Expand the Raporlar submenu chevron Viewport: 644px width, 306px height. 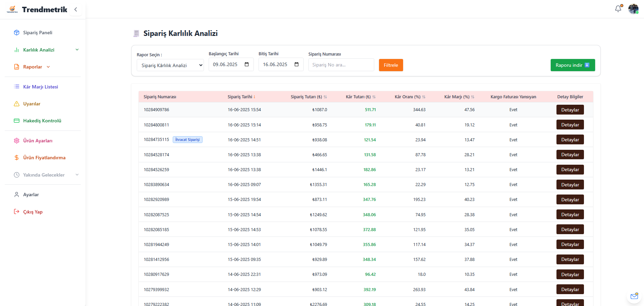click(48, 67)
